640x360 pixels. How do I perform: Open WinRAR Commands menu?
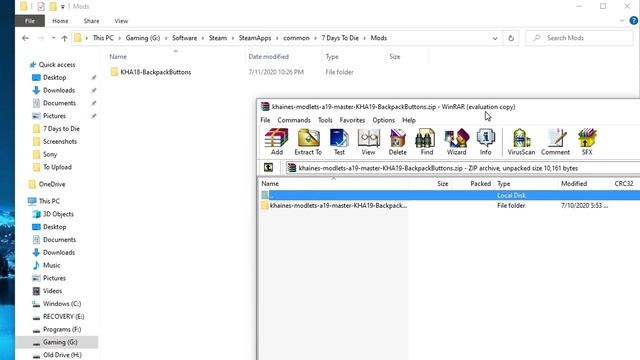point(294,120)
